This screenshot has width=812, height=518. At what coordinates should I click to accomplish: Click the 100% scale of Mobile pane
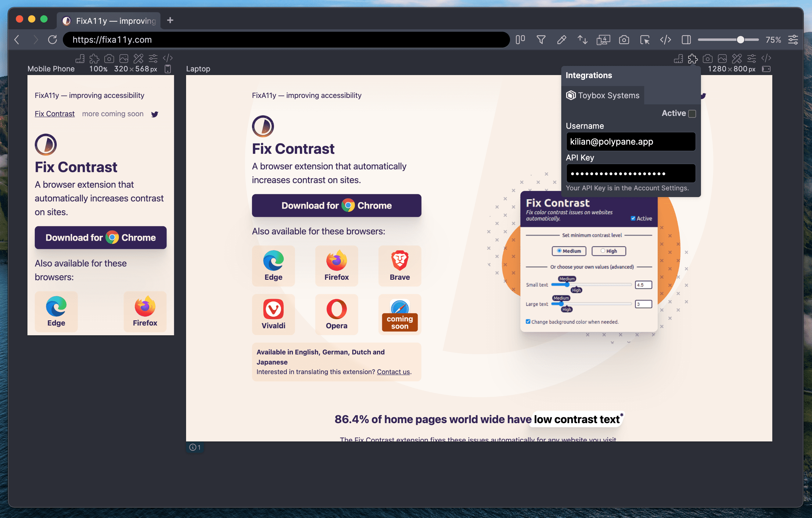click(x=98, y=69)
